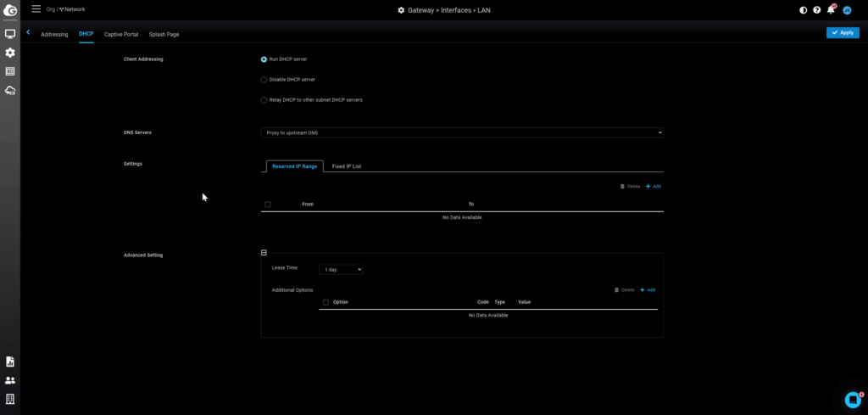The width and height of the screenshot is (868, 415).
Task: Add a new Reserved IP Range
Action: pos(653,186)
